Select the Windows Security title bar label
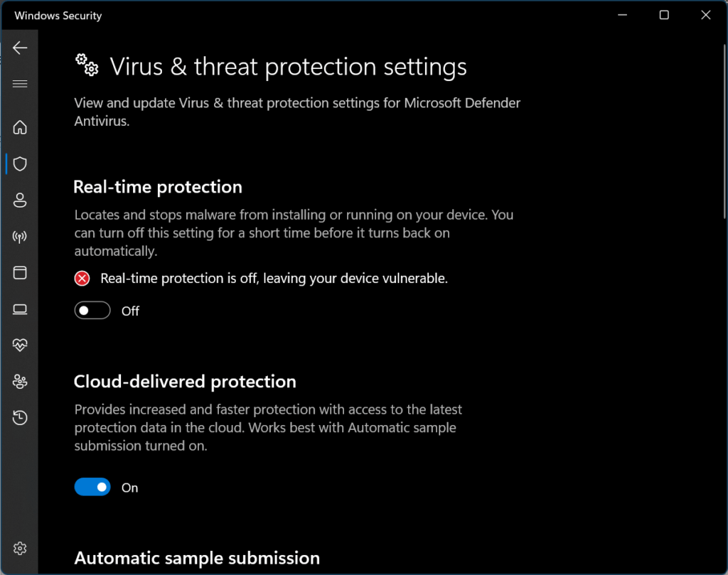 (58, 15)
